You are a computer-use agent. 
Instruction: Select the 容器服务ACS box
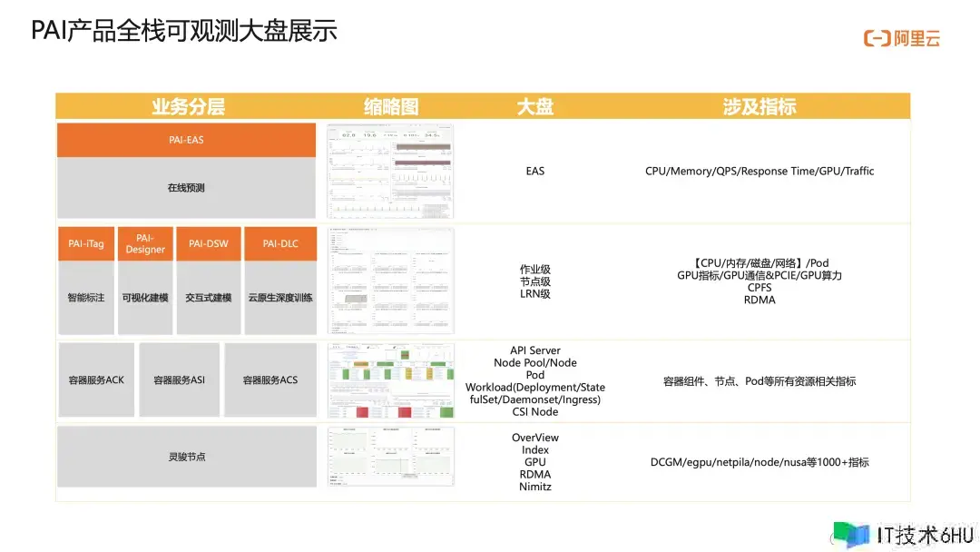pyautogui.click(x=270, y=380)
